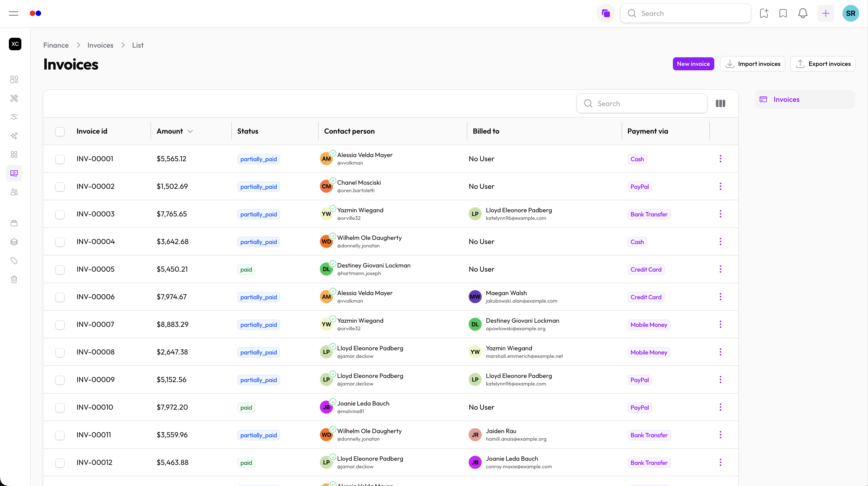This screenshot has height=486, width=868.
Task: Open the layers stack sidebar icon
Action: 14,242
